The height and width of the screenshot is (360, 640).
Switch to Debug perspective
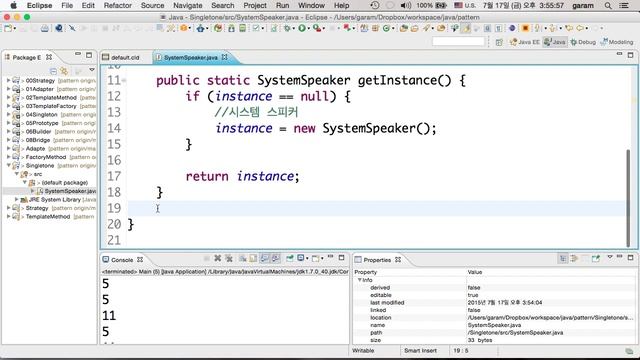[x=583, y=42]
